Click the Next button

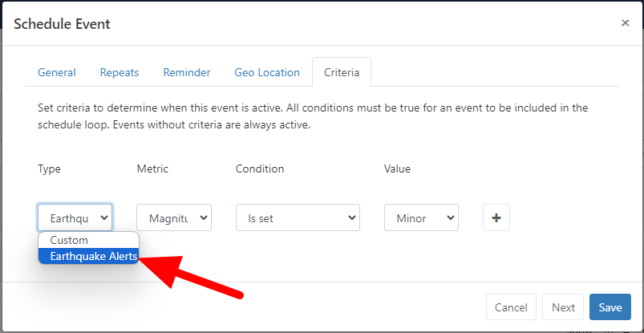pyautogui.click(x=563, y=307)
